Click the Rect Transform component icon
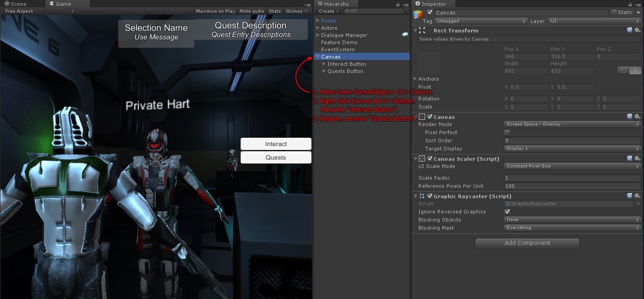 click(x=422, y=30)
